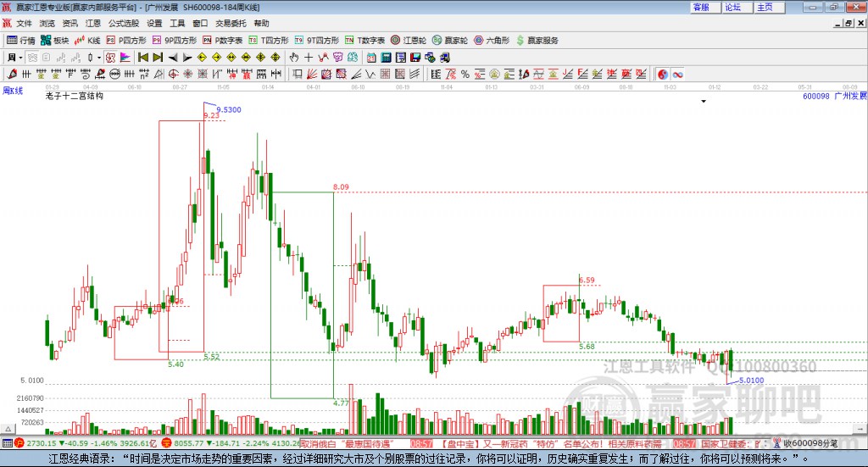Viewport: 868px width, 467px height.
Task: Click the n² square number icon
Action: point(144,74)
